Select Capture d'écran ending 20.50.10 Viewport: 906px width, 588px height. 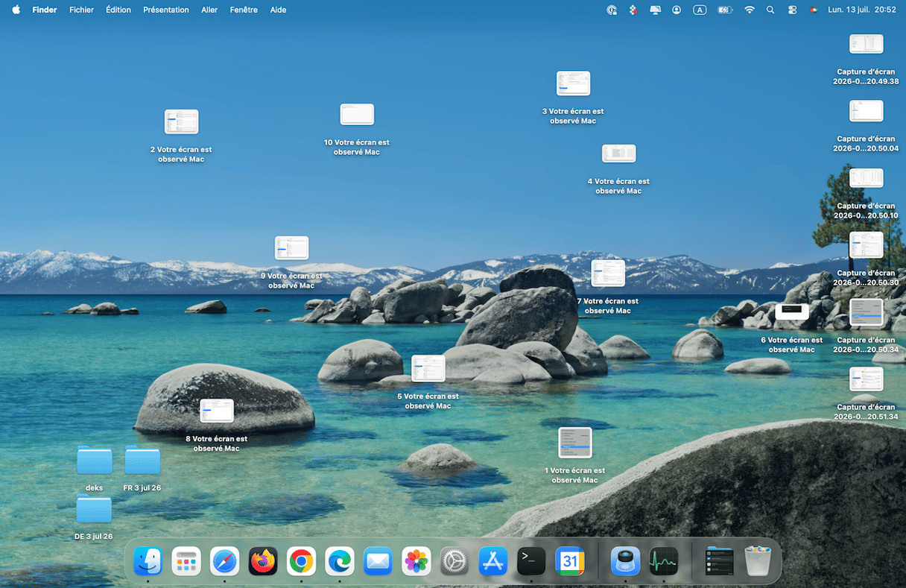(867, 178)
